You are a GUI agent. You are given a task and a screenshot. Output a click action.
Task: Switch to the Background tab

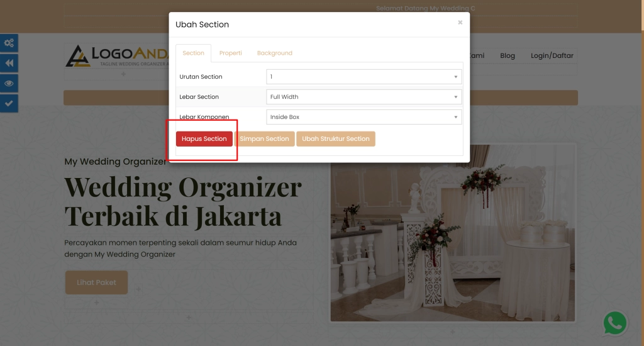point(275,53)
